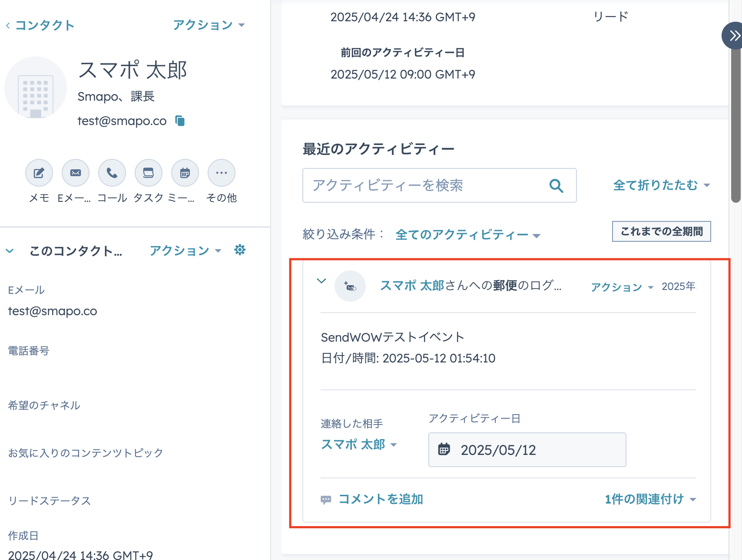This screenshot has width=742, height=560.
Task: Click コメントを追加 link
Action: 381,499
